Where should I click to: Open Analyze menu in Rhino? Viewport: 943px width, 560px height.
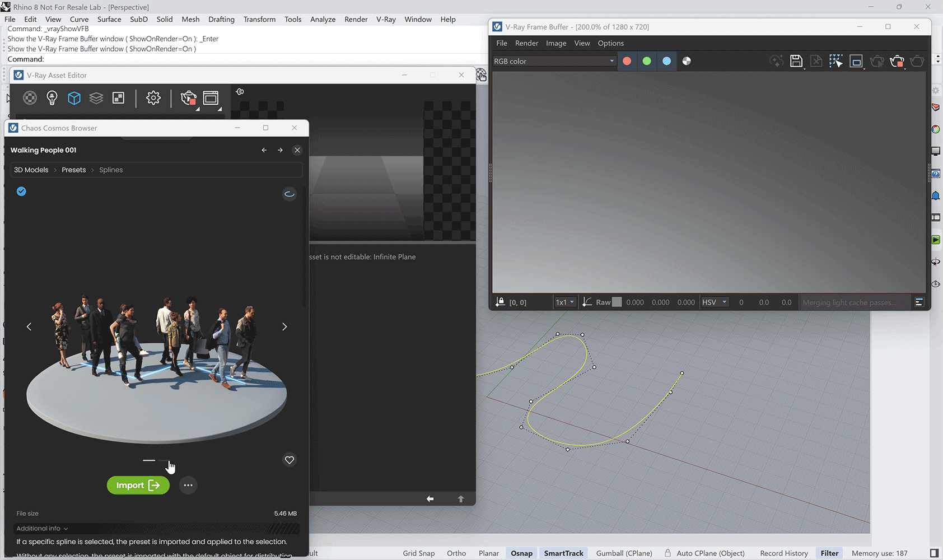[x=323, y=19]
